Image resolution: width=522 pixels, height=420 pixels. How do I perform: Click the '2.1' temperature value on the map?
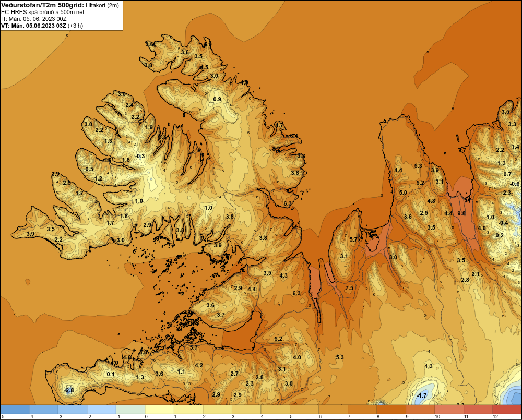coord(476,274)
